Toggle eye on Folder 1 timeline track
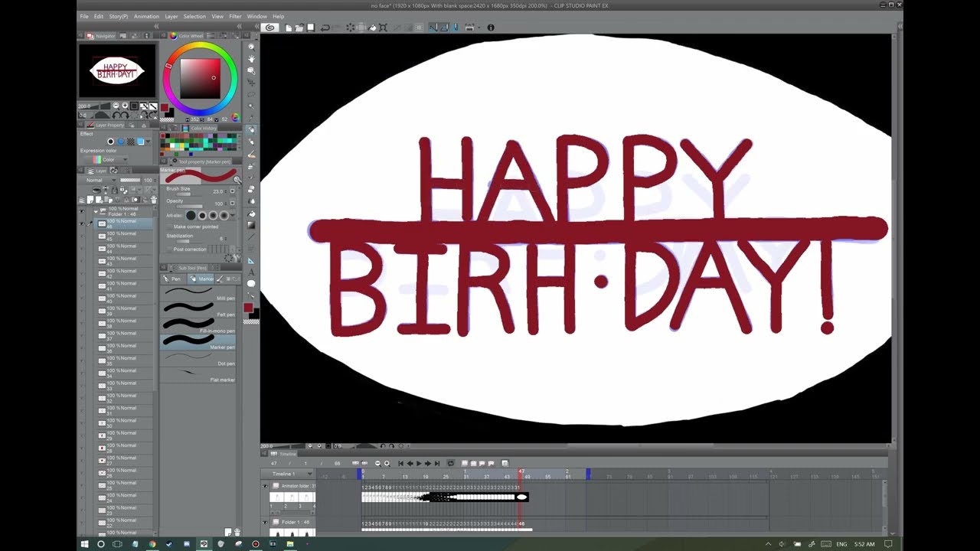 pos(266,523)
